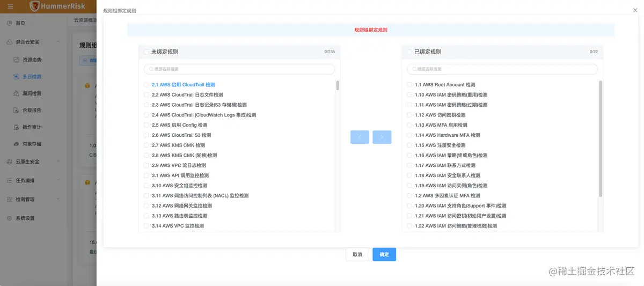Close the 规则组绑定规则 dialog
Screen dimensions: 644x286
(635, 10)
